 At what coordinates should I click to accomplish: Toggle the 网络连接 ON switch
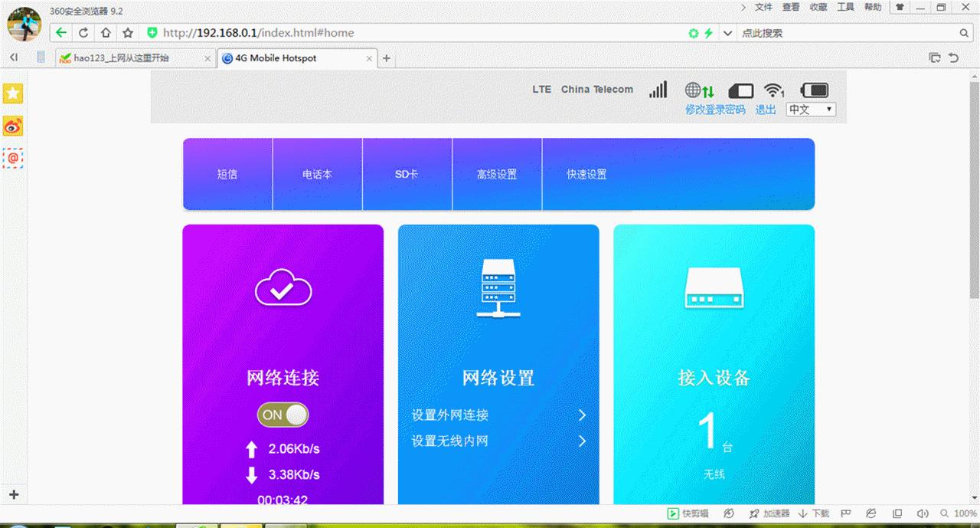tap(282, 415)
